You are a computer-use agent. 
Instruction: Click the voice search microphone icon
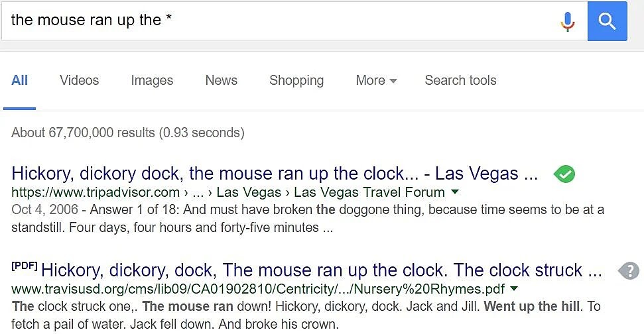pyautogui.click(x=567, y=21)
